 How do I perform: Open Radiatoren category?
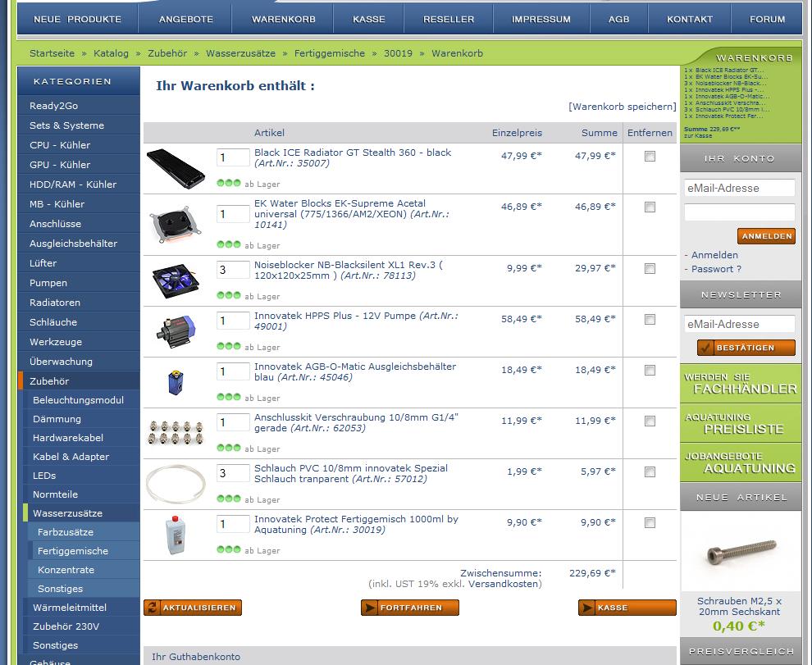79,303
